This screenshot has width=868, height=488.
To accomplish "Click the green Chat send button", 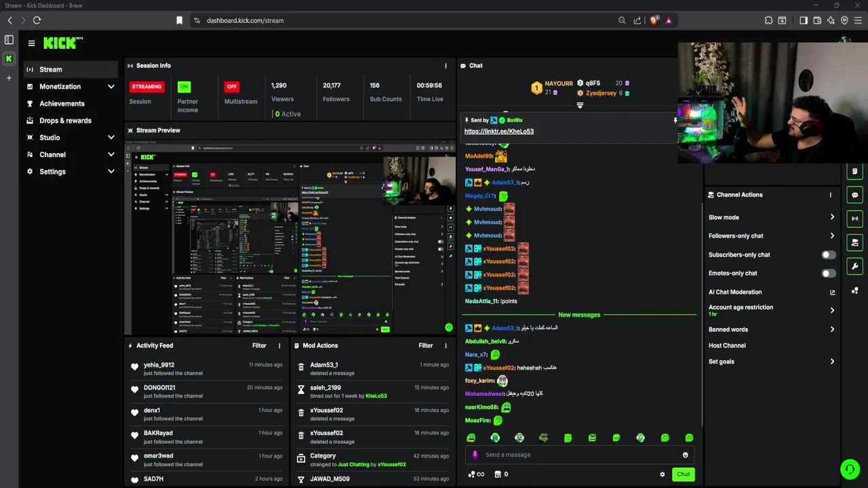I will [684, 474].
